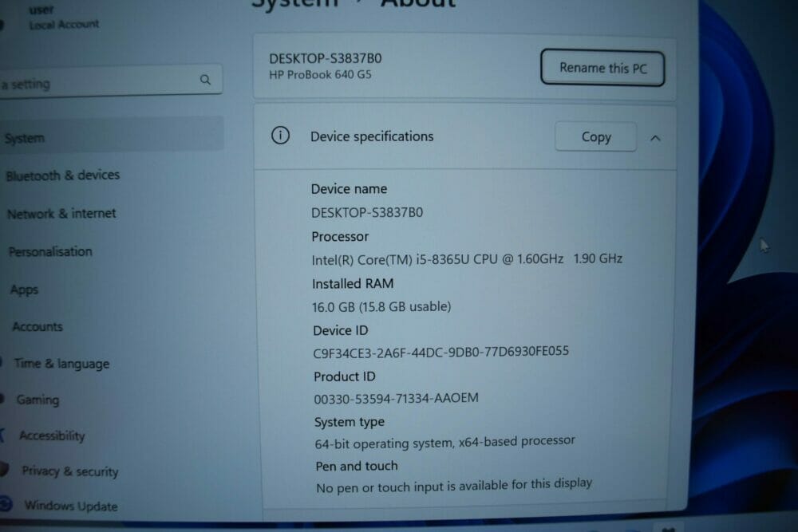Click the Device specifications heading

[x=372, y=136]
